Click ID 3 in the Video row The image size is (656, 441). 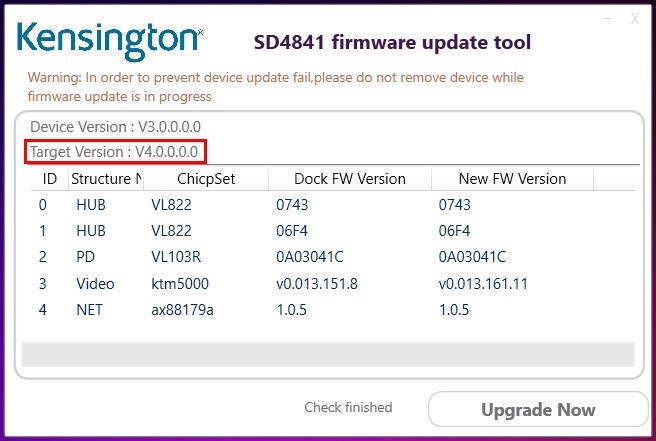tap(43, 284)
